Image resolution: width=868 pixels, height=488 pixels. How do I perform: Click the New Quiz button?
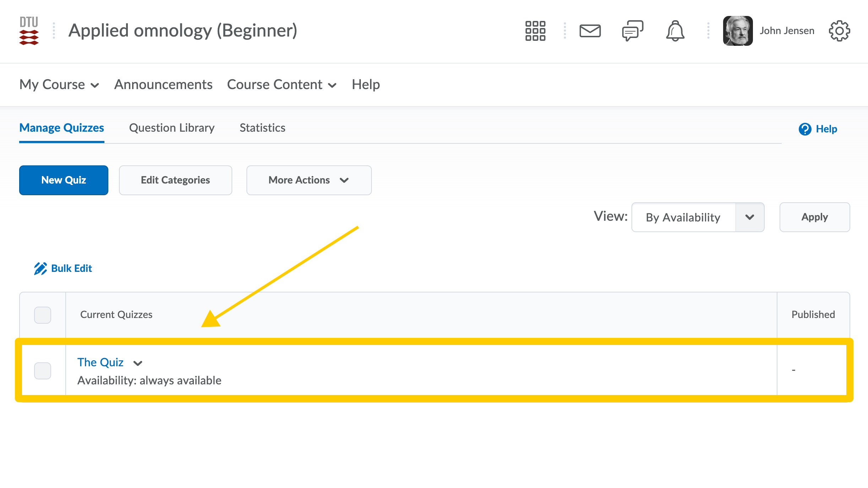pyautogui.click(x=64, y=180)
